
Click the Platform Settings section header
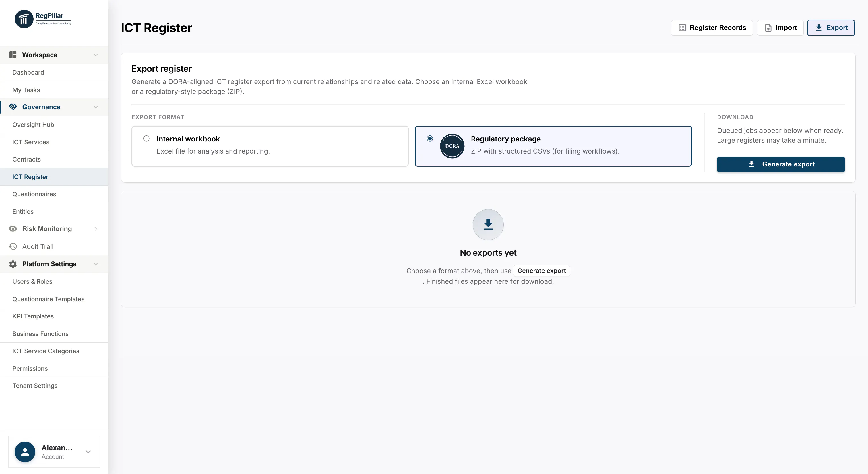54,264
